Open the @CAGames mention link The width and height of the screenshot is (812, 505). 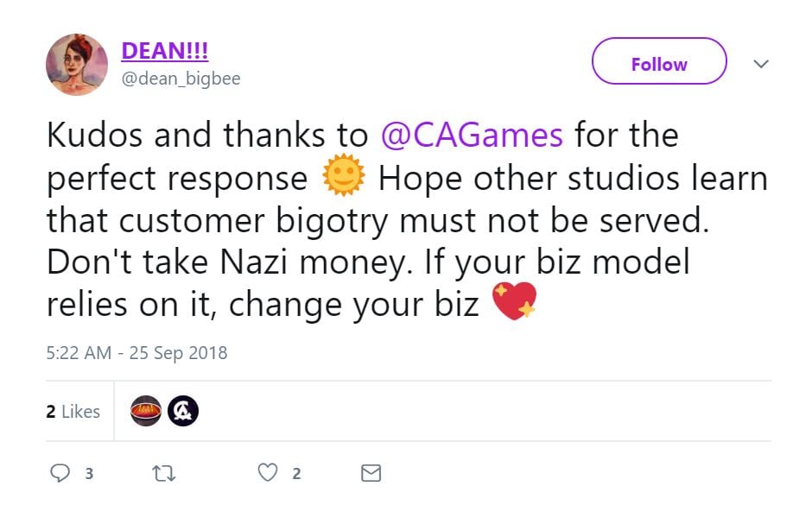click(x=472, y=135)
